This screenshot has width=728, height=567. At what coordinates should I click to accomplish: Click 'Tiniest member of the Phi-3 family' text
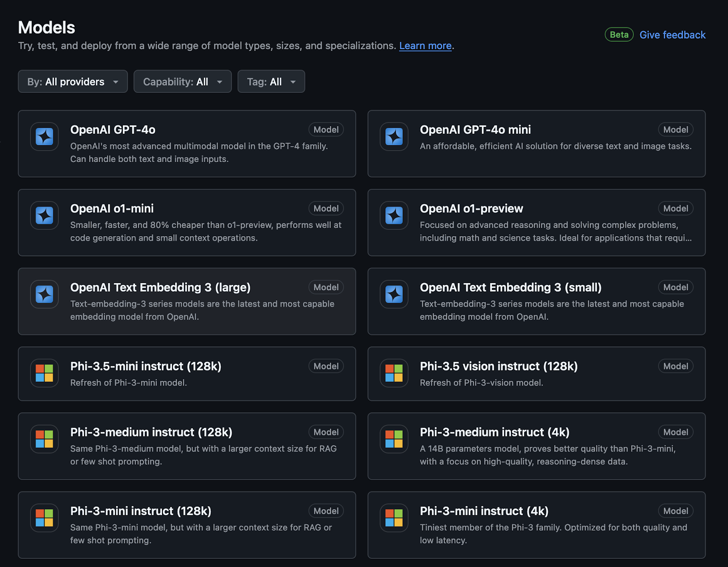tap(553, 534)
